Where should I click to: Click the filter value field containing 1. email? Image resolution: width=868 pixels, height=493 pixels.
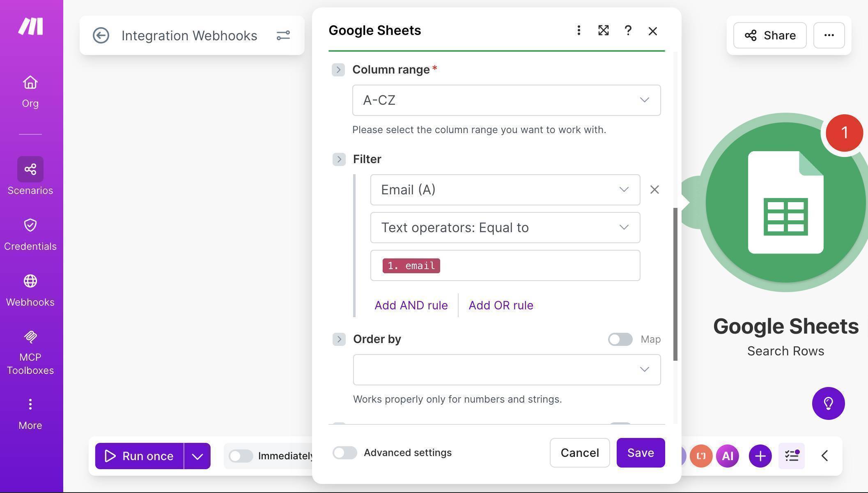(x=505, y=265)
